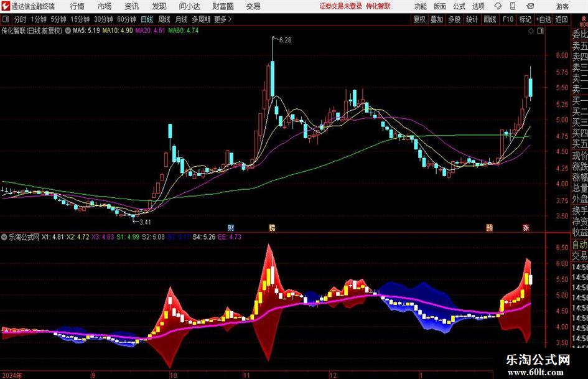Image resolution: width=588 pixels, height=379 pixels.
Task: Click the 财 marker on chart
Action: [x=231, y=227]
